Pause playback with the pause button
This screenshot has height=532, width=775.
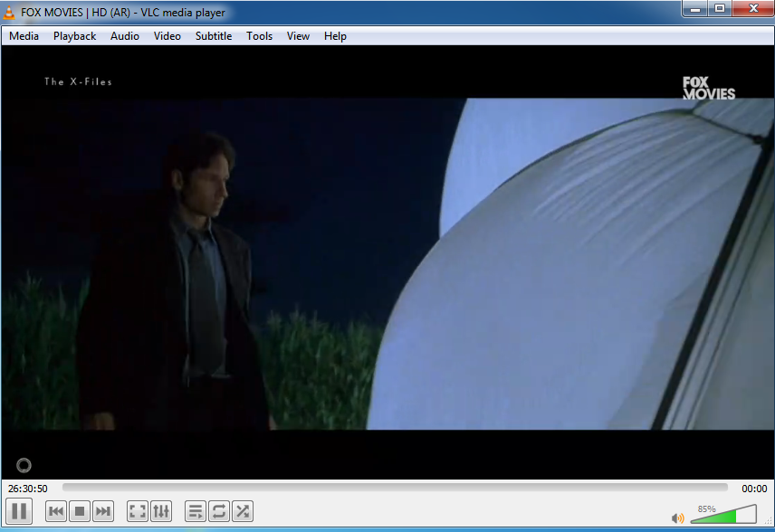coord(19,511)
